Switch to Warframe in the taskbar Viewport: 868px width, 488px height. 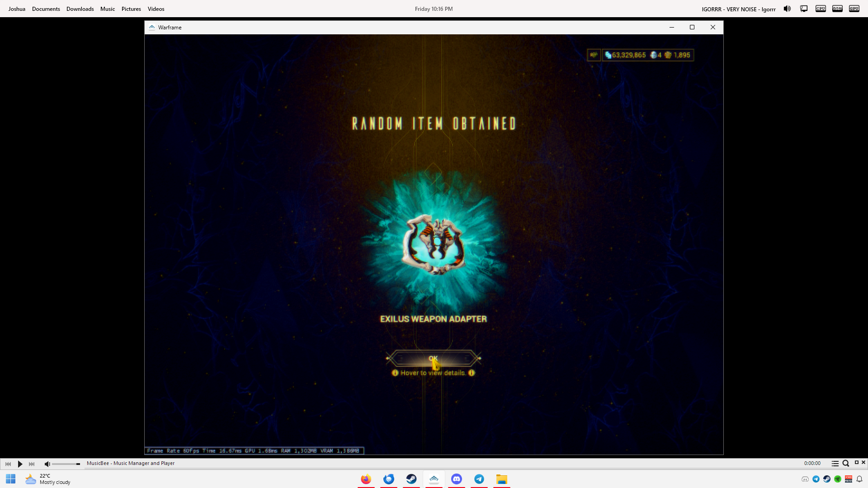coord(434,479)
